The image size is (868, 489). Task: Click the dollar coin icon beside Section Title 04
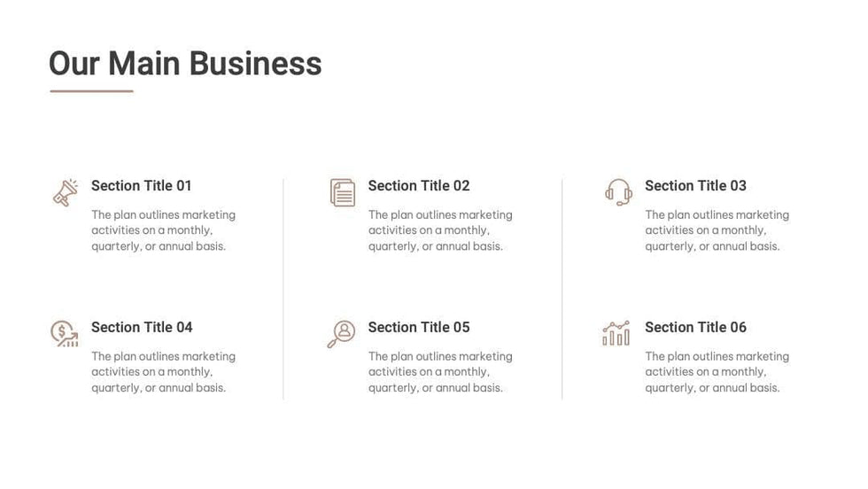click(x=64, y=334)
